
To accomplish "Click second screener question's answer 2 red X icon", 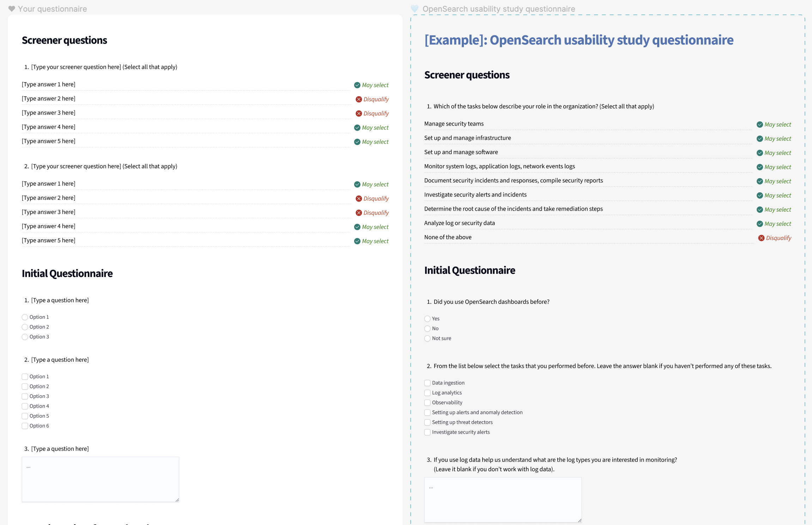I will (359, 198).
